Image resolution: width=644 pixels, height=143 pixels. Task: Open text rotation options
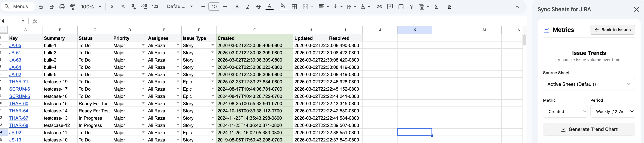tap(365, 7)
